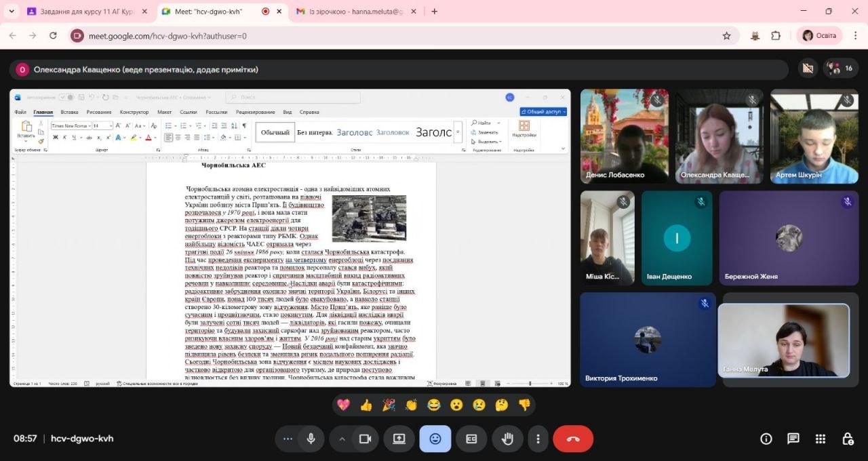Viewport: 868px width, 461px height.
Task: Click the present screen button
Action: click(x=399, y=439)
